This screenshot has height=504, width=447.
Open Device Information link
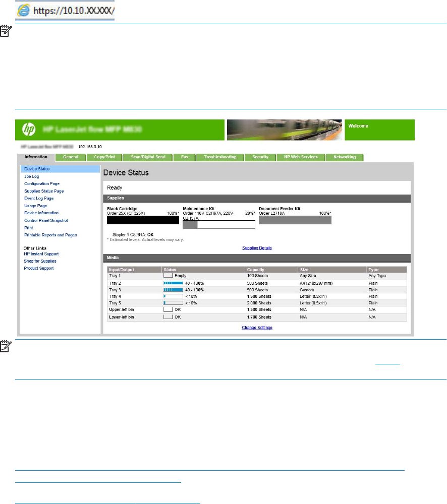(x=41, y=213)
